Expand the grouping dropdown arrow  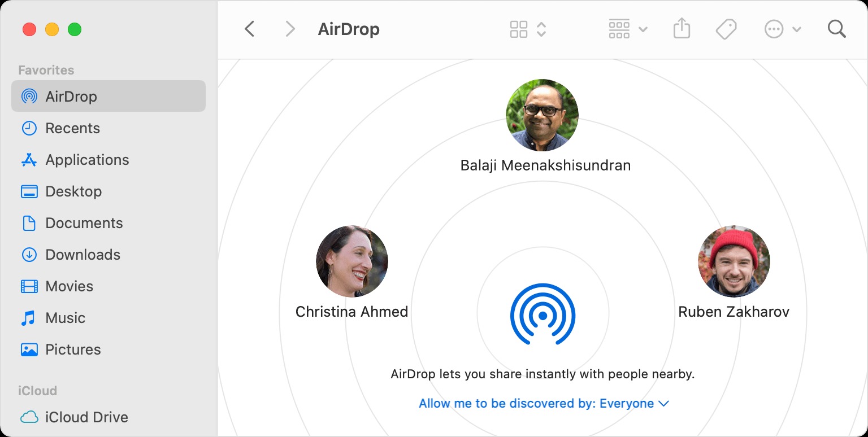[x=643, y=29]
